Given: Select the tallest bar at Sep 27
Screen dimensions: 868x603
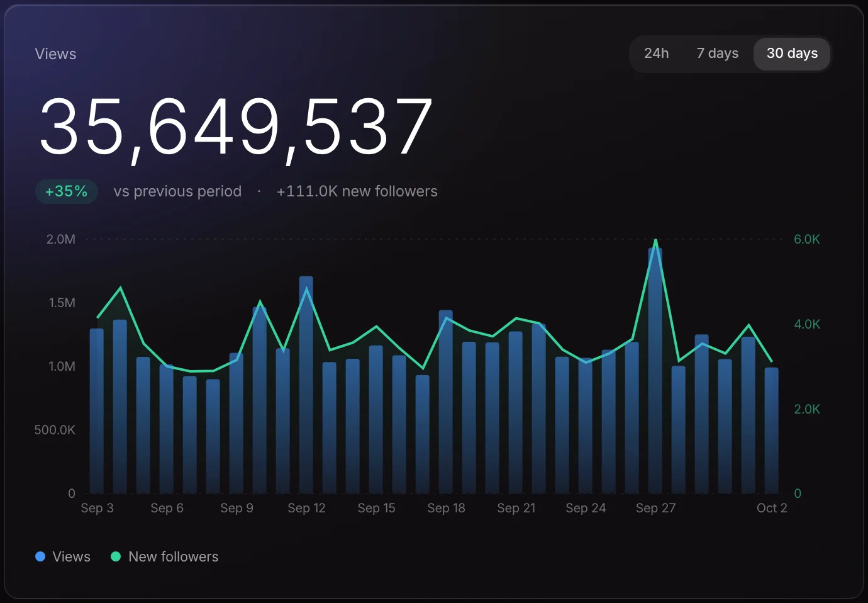Looking at the screenshot, I should pyautogui.click(x=655, y=371).
